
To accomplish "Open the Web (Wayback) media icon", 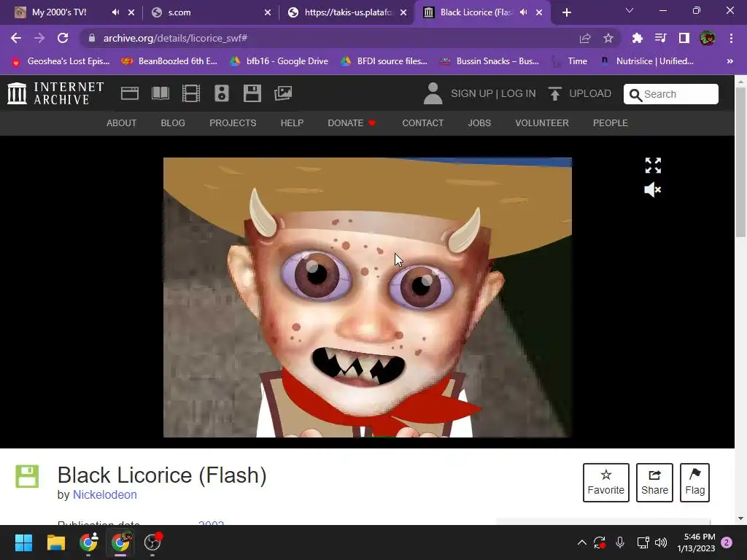I will 130,93.
